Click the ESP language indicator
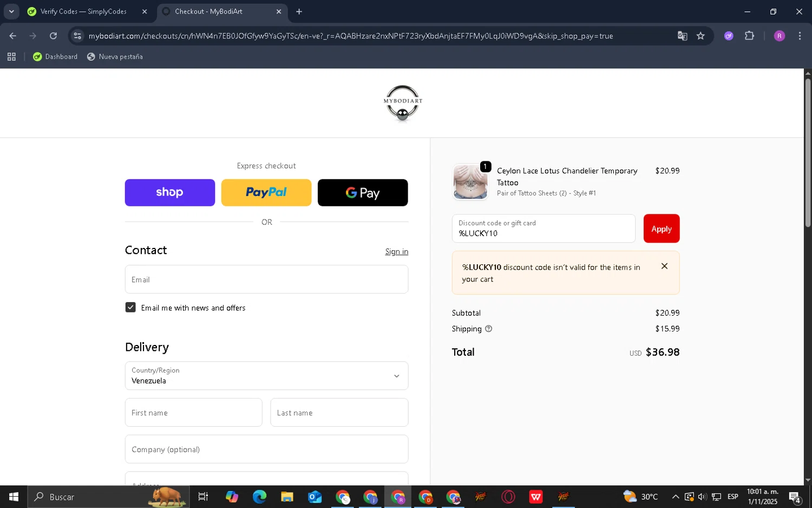This screenshot has height=508, width=812. click(x=733, y=497)
